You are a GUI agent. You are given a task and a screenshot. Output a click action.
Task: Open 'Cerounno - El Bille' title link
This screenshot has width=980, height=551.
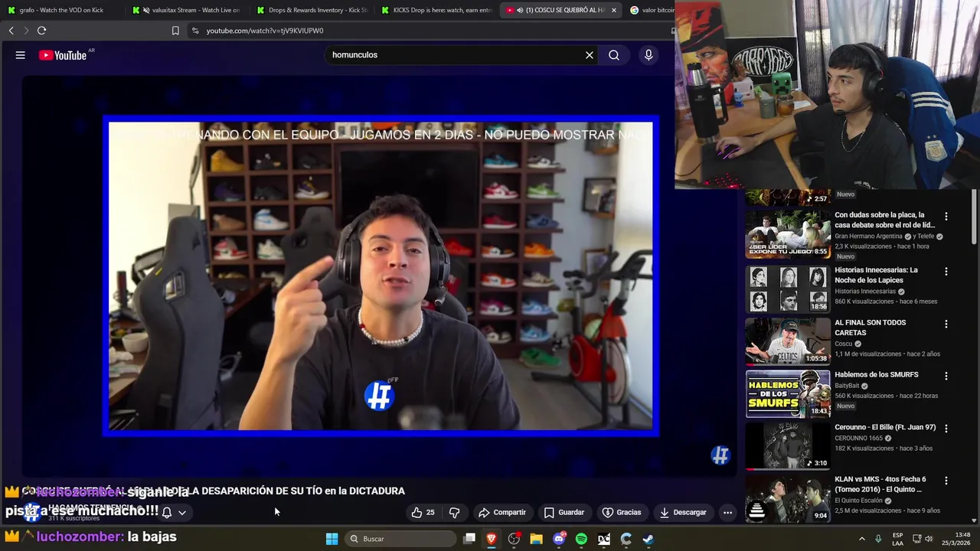coord(885,427)
